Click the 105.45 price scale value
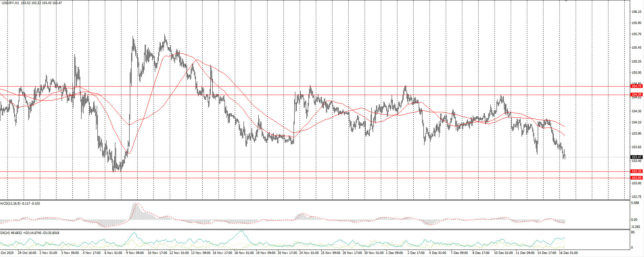This screenshot has width=644, height=257. pos(637,48)
